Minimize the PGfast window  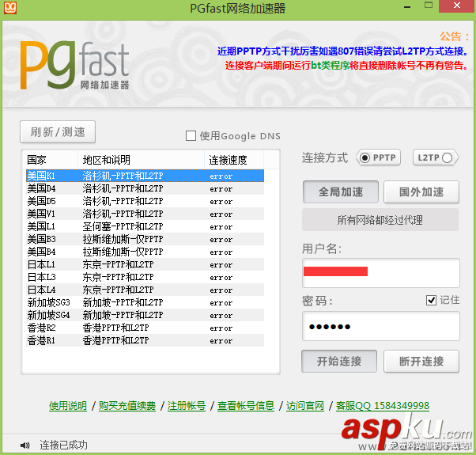point(407,6)
